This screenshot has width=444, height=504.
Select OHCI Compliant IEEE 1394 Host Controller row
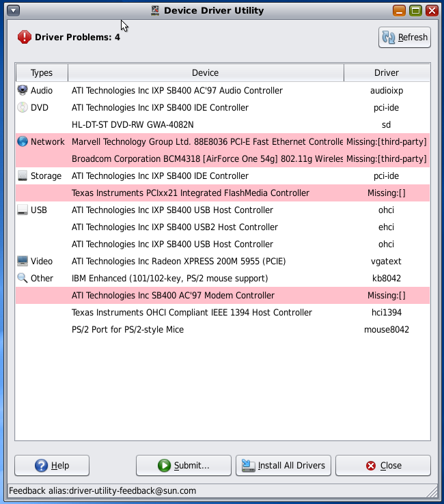coord(223,312)
